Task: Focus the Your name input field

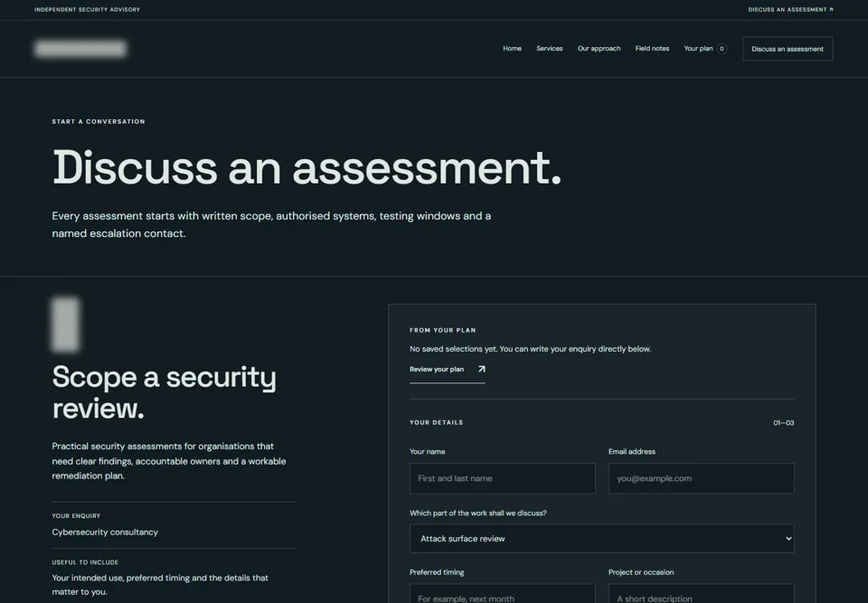Action: coord(502,478)
